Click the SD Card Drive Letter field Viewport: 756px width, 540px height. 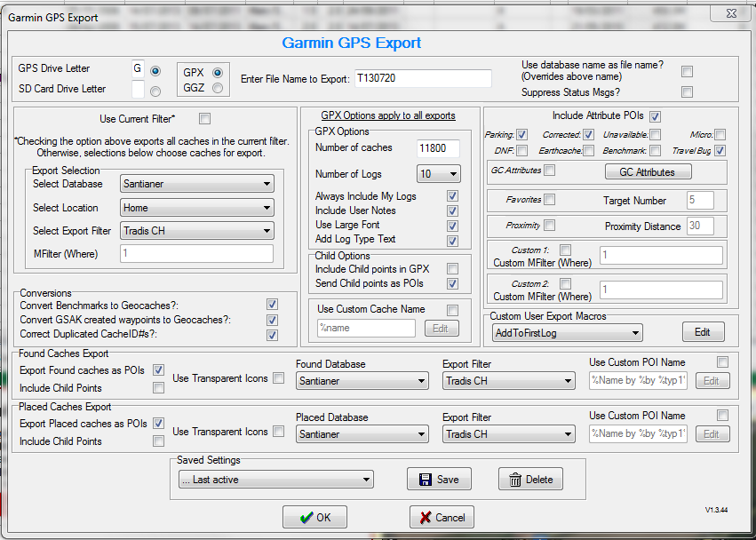coord(138,89)
